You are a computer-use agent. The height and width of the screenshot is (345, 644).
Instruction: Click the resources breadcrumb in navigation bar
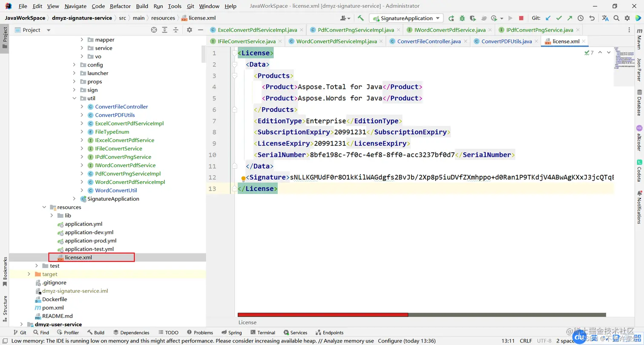click(163, 18)
